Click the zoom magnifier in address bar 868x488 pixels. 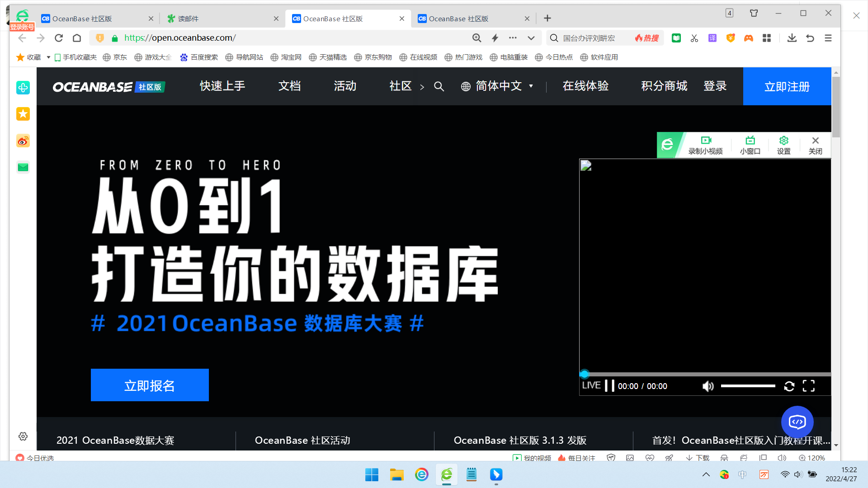476,38
